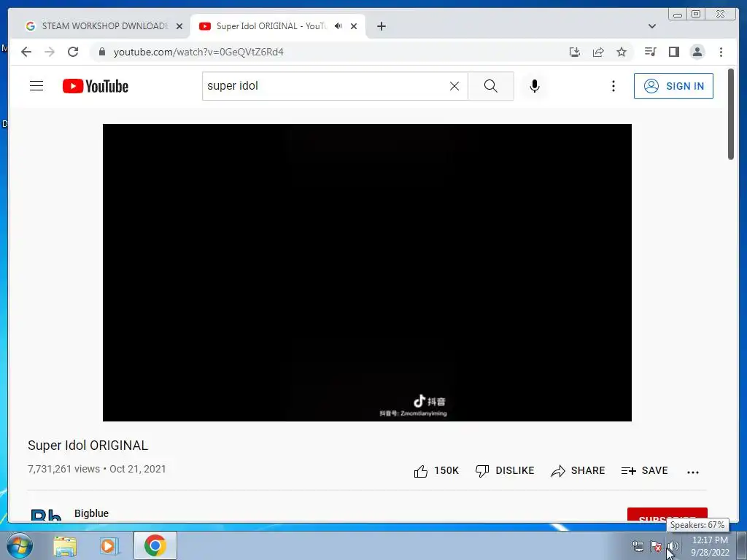Viewport: 747px width, 560px height.
Task: Close the STEAM WORKSHOP tab
Action: [x=179, y=26]
